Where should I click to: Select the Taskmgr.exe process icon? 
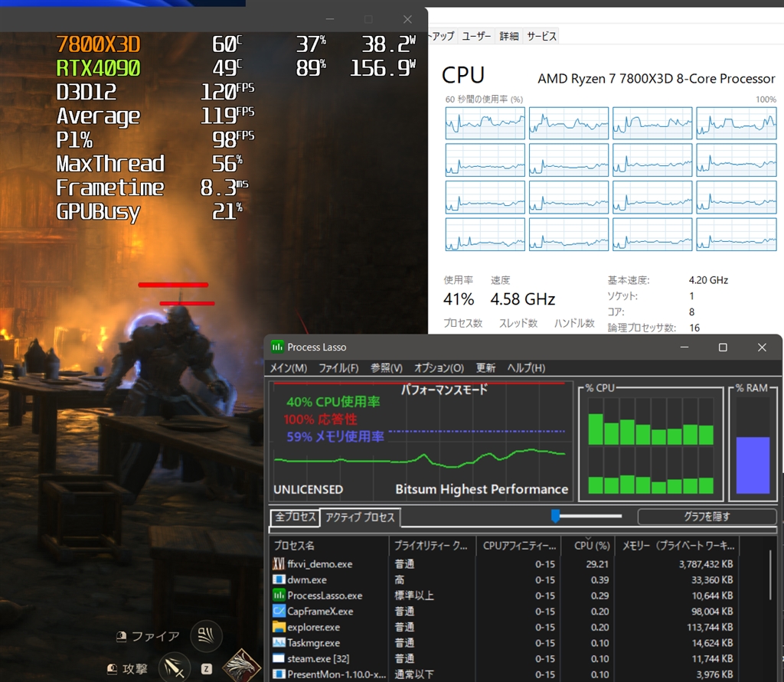(279, 642)
